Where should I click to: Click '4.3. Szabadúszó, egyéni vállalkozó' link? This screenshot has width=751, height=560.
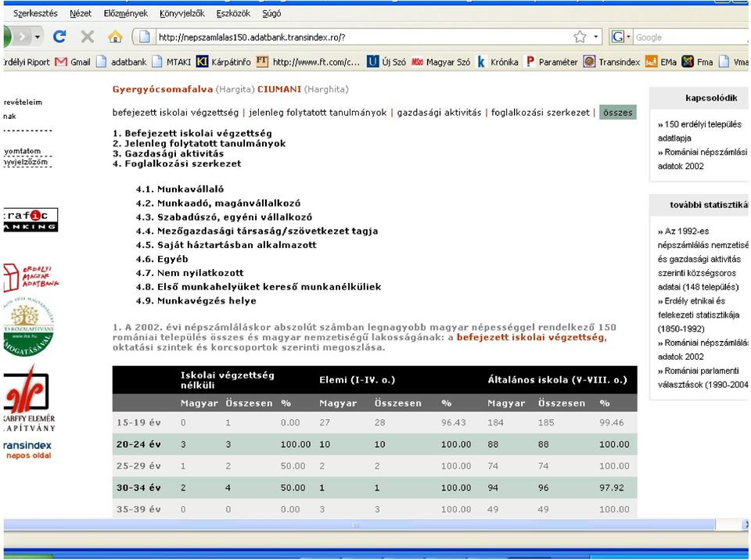224,217
